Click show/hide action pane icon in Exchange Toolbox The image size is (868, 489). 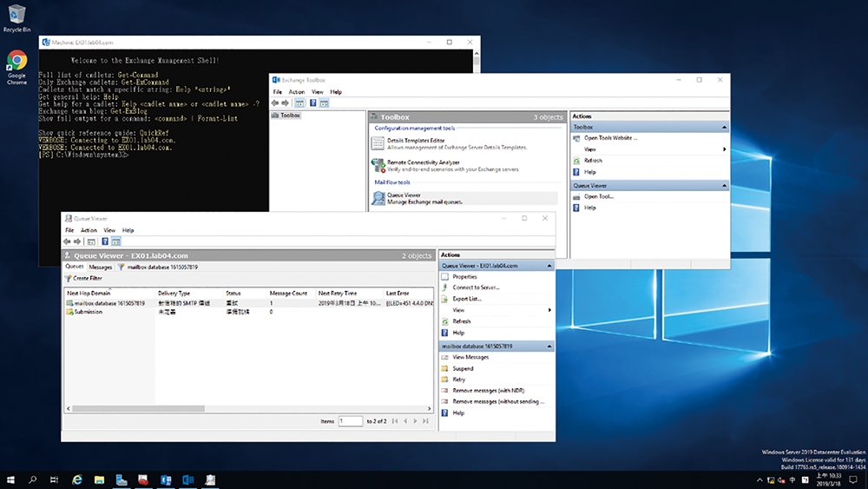tap(325, 103)
